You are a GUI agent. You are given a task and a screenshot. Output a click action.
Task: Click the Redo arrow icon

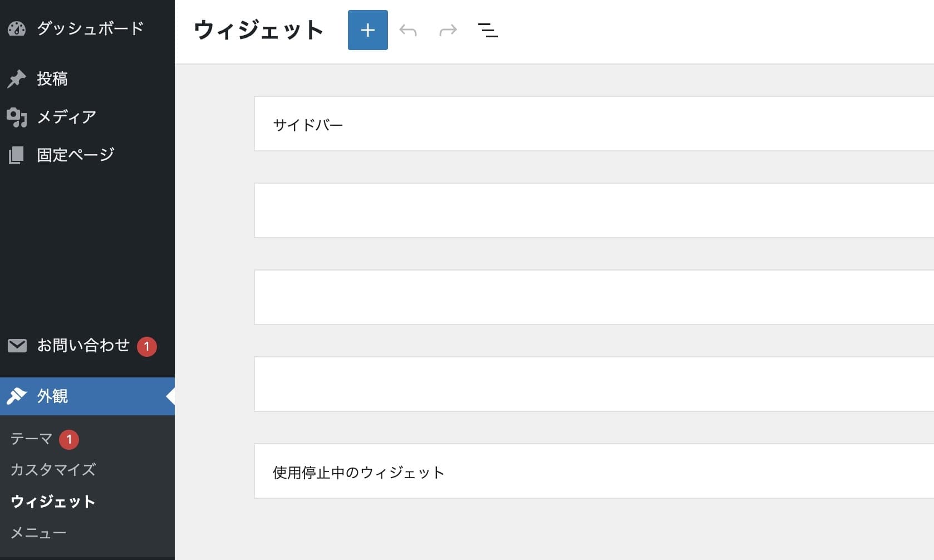pos(448,30)
